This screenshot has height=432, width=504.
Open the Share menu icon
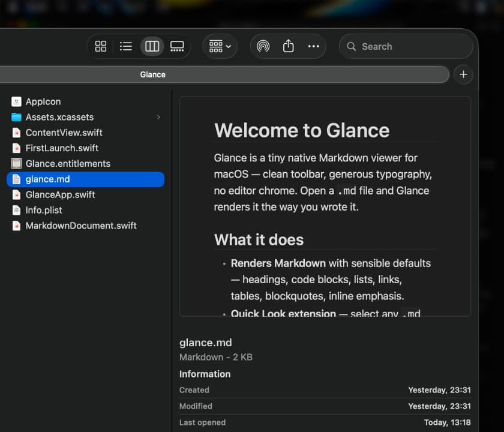289,46
